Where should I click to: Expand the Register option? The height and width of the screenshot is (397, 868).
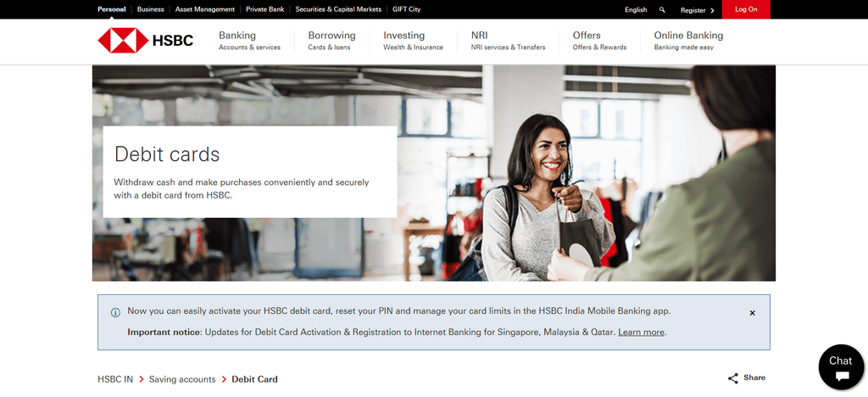coord(698,10)
